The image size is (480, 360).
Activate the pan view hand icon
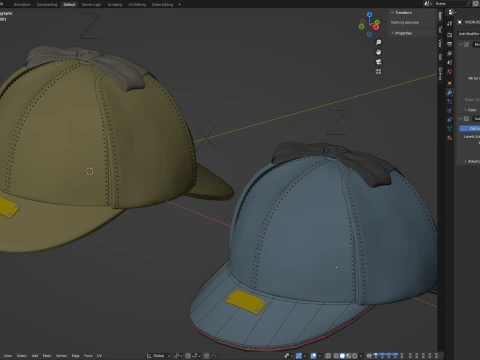[378, 52]
